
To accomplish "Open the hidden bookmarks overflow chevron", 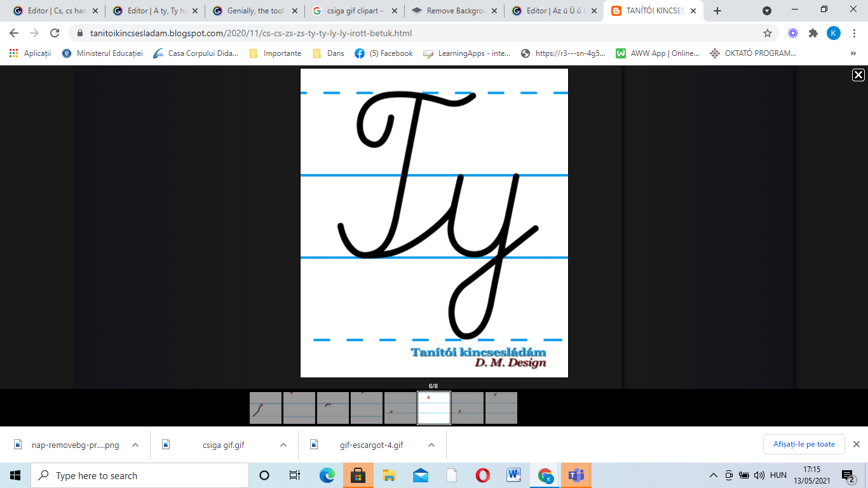I will click(x=852, y=53).
